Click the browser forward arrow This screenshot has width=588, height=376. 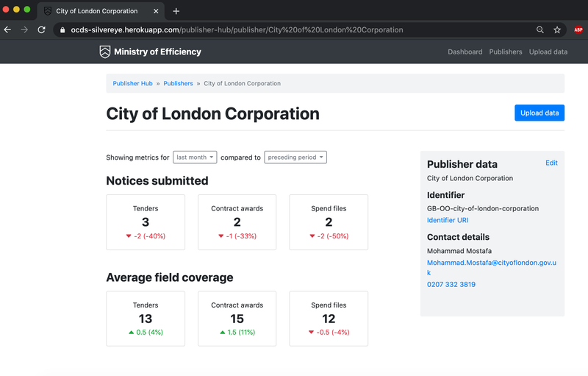(24, 29)
